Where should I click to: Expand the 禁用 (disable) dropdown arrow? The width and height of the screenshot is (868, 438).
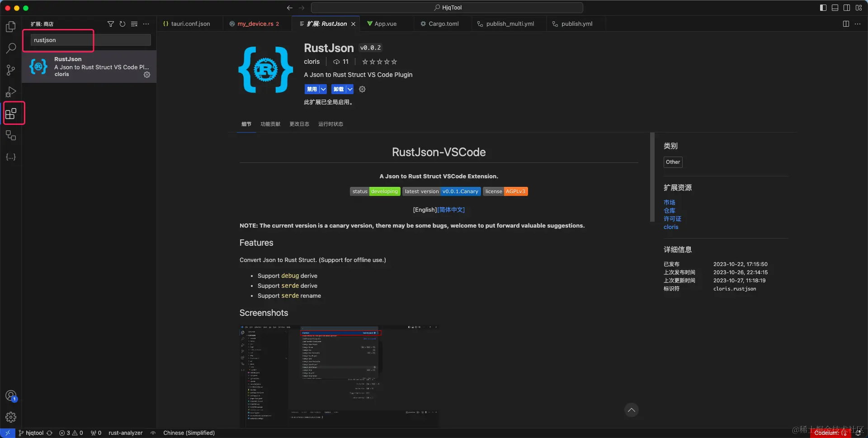323,89
